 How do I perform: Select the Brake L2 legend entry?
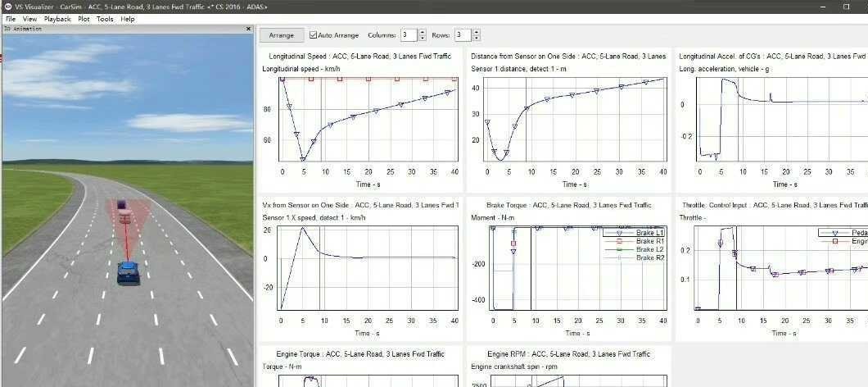pos(635,249)
